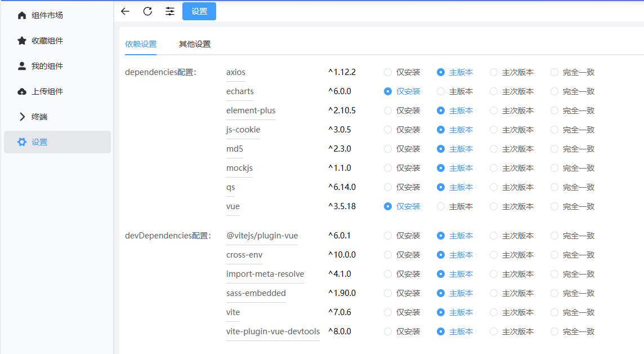The width and height of the screenshot is (644, 354).
Task: Switch to 依赖设置 tab
Action: click(x=141, y=44)
